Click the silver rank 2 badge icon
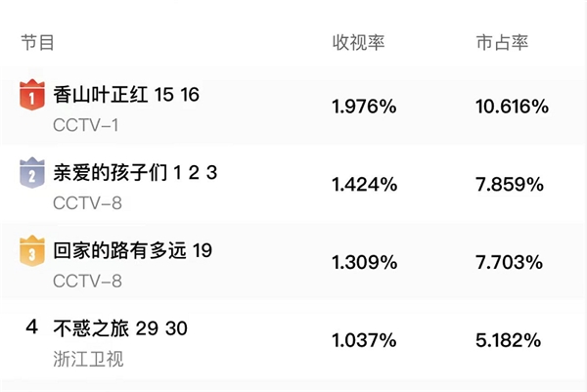The image size is (587, 392). 32,173
